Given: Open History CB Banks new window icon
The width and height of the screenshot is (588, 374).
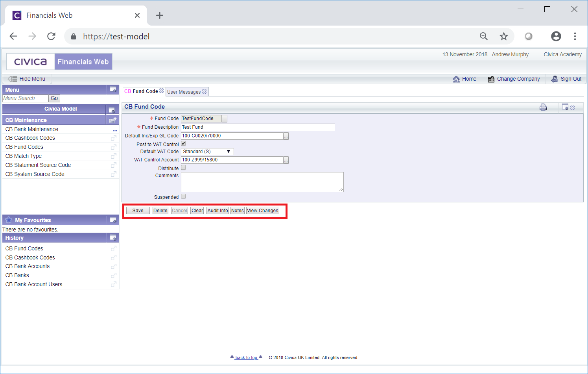Looking at the screenshot, I should click(x=113, y=276).
